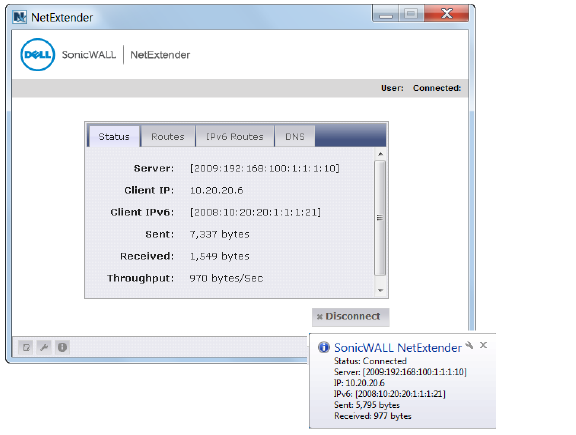Click the vertical scrollbar thumb in status panel
The width and height of the screenshot is (576, 435).
click(380, 218)
